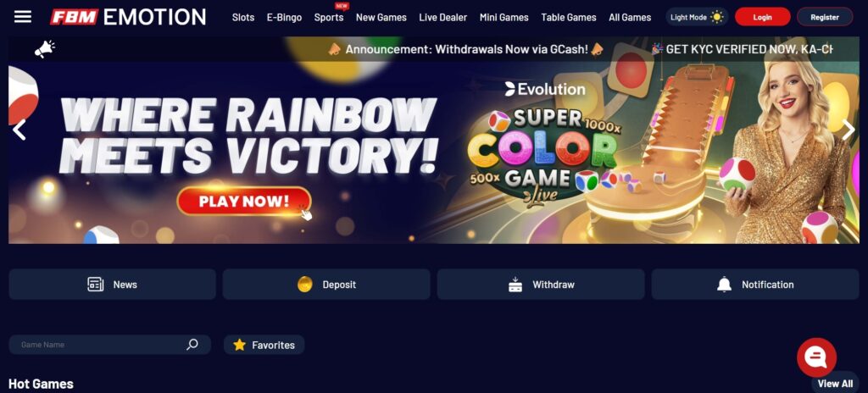Advance to next banner slide

[x=848, y=130]
